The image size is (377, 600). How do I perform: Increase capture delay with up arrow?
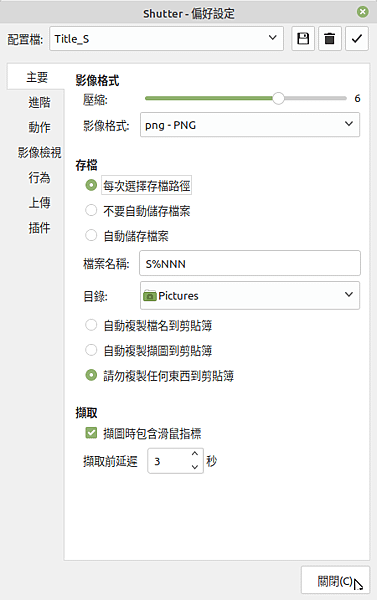(x=195, y=454)
